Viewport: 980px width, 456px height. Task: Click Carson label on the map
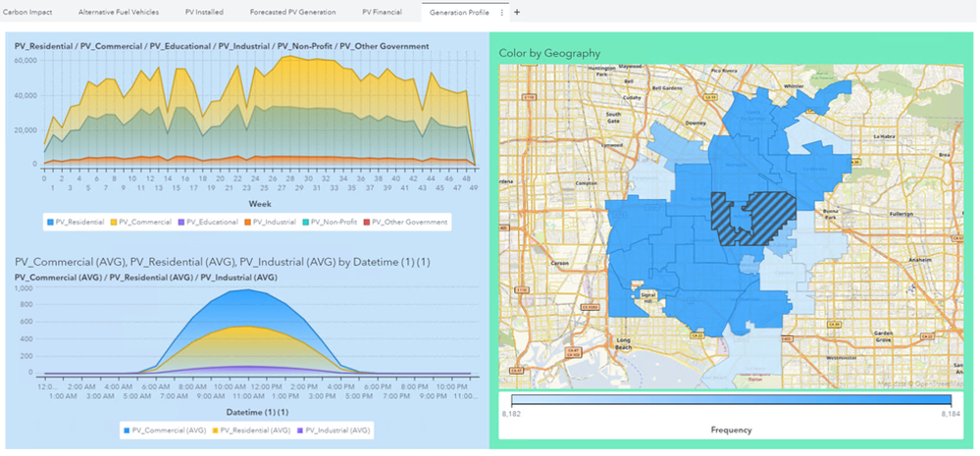click(560, 263)
